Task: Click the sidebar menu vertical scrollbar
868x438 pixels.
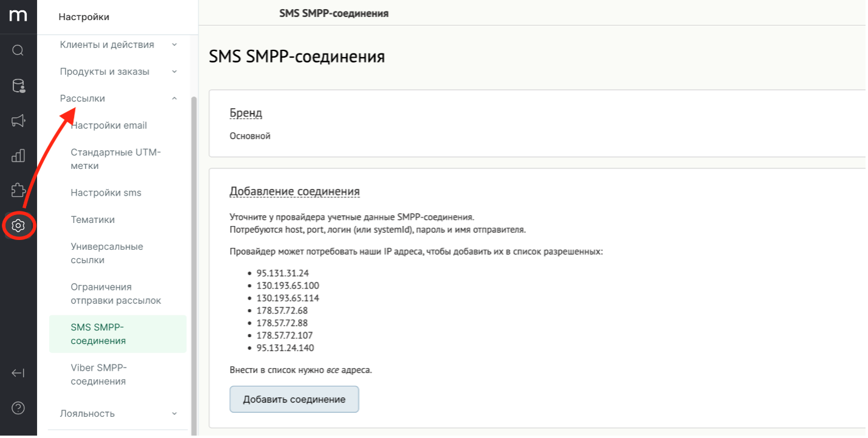Action: tap(194, 265)
